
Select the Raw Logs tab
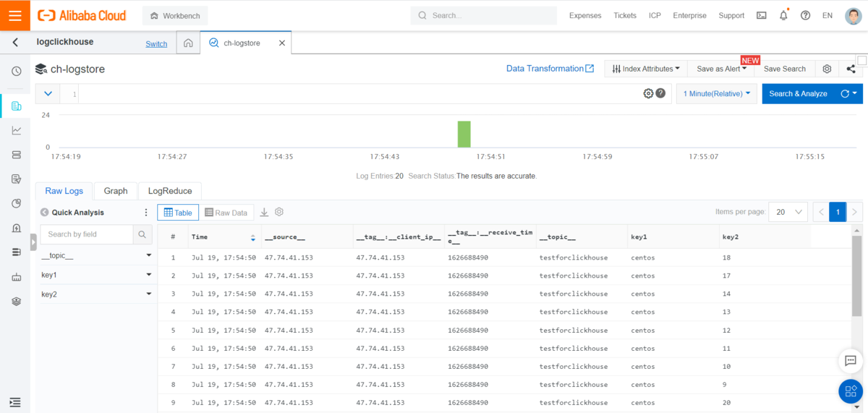click(64, 191)
